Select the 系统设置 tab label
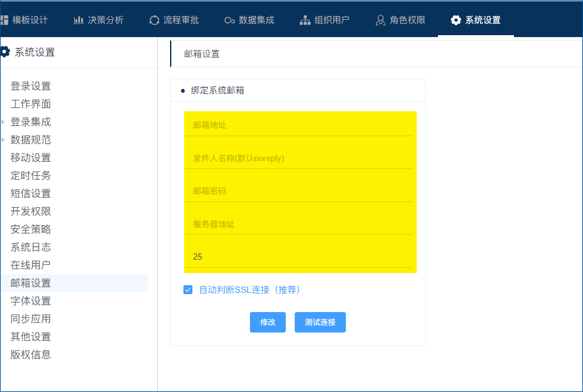 pos(483,20)
